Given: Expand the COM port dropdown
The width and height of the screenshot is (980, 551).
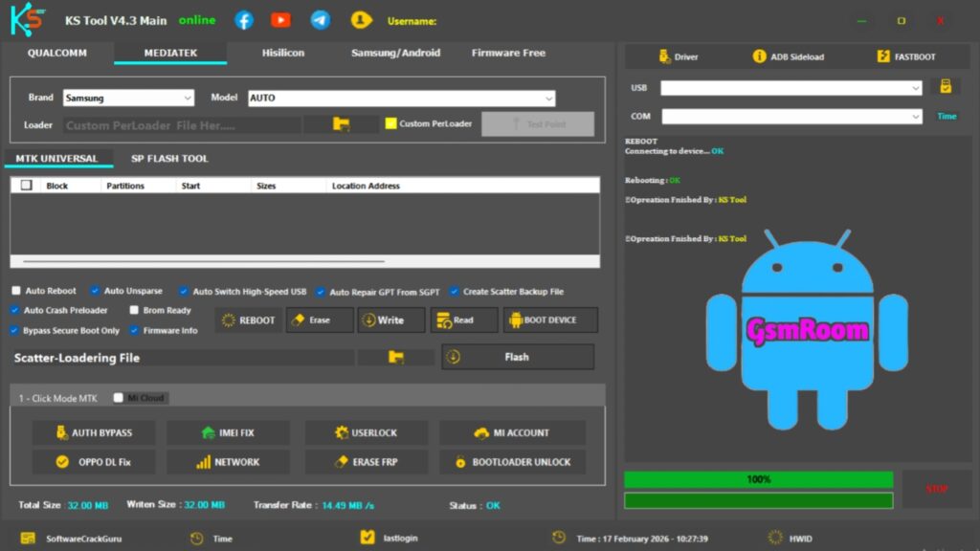Looking at the screenshot, I should [x=791, y=117].
